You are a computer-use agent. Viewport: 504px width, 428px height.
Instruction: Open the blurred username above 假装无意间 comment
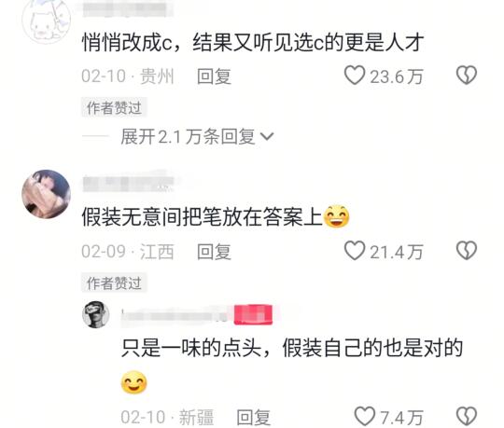tap(128, 184)
